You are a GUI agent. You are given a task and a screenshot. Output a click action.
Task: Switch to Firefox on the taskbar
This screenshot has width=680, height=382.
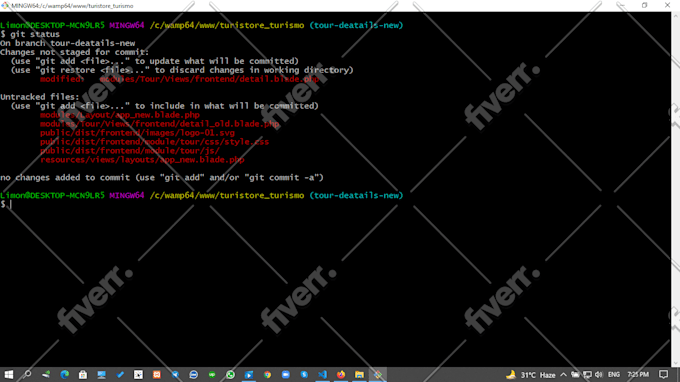tap(341, 374)
